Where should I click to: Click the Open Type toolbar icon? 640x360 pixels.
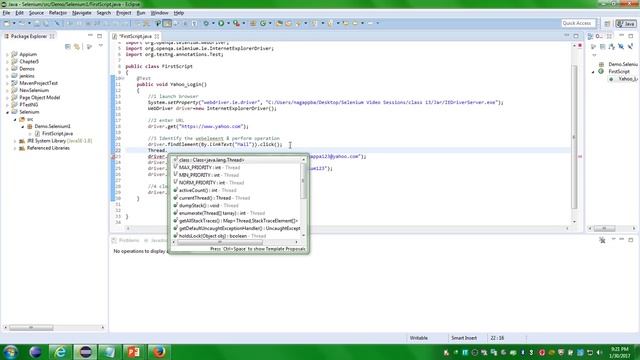(x=279, y=24)
